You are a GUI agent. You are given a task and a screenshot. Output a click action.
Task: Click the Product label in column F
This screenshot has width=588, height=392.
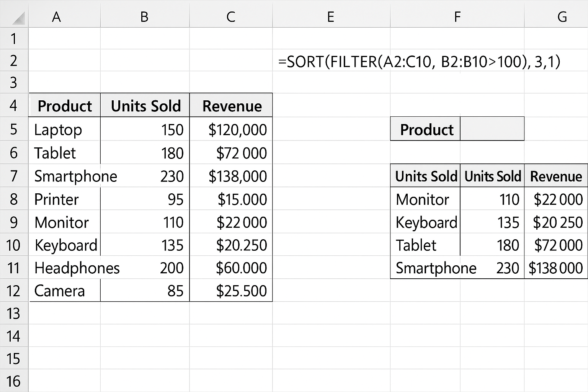point(425,129)
